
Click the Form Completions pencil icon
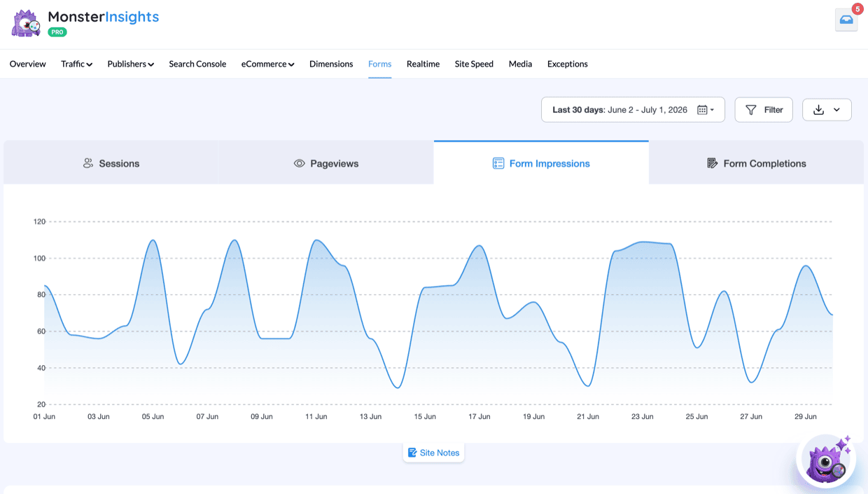(x=713, y=163)
